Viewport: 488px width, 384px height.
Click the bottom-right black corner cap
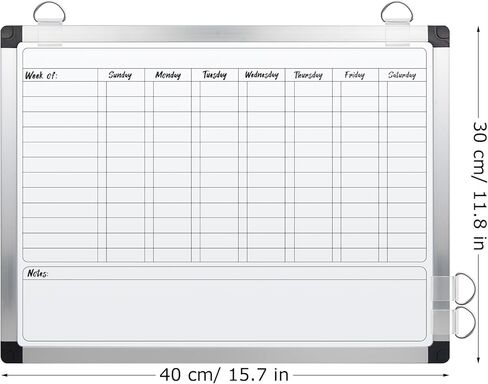tap(439, 352)
